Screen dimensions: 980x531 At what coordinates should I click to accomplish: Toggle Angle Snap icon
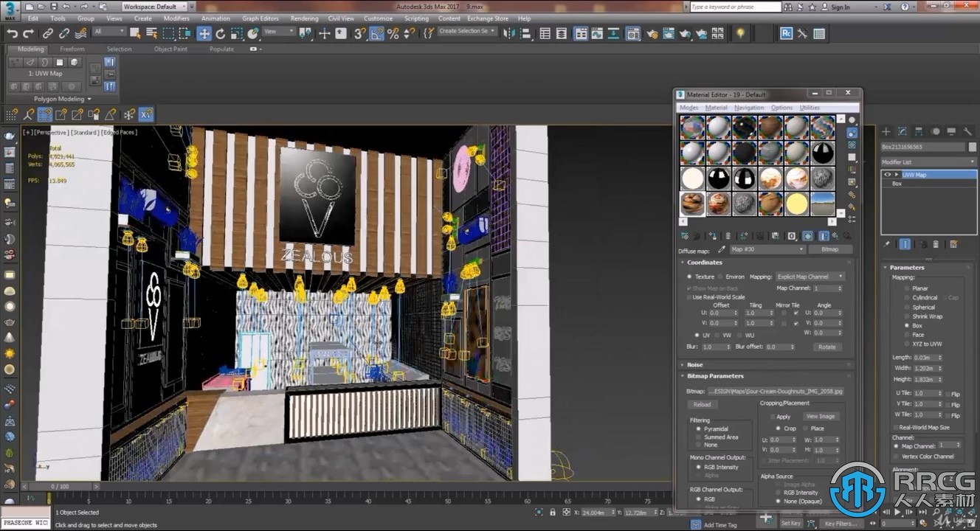coord(376,33)
